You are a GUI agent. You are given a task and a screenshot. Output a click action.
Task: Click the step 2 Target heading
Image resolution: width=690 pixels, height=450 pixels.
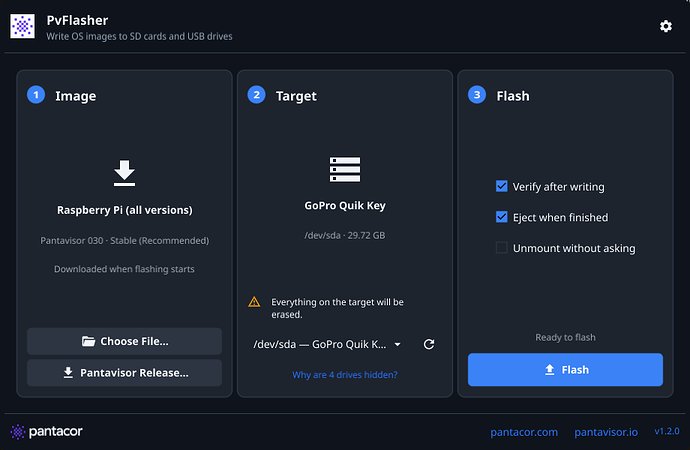coord(296,96)
